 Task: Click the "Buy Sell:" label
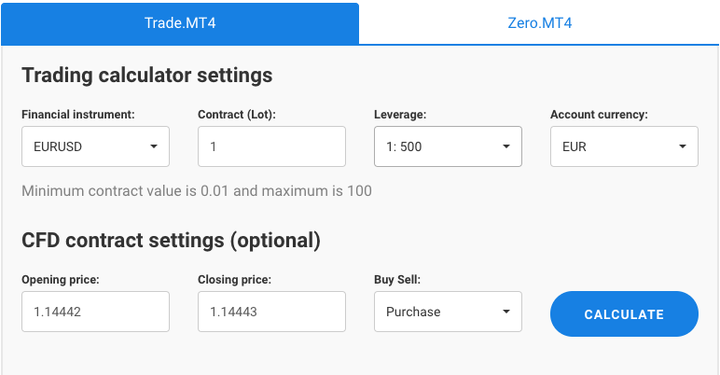coord(397,280)
